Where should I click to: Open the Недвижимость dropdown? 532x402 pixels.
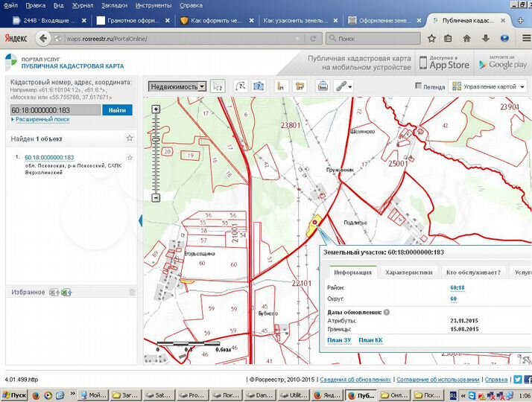pyautogui.click(x=177, y=86)
